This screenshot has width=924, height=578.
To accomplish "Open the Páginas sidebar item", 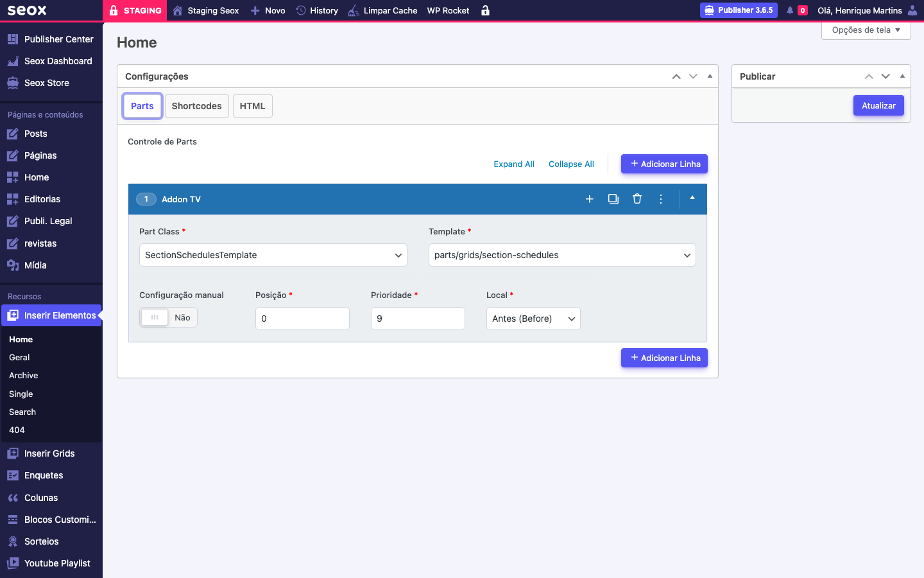I will point(51,155).
